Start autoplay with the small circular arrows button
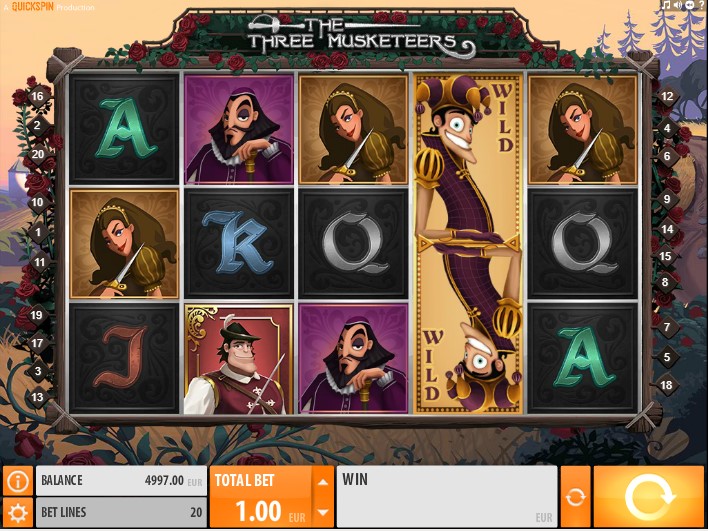Image resolution: width=708 pixels, height=531 pixels. 575,497
